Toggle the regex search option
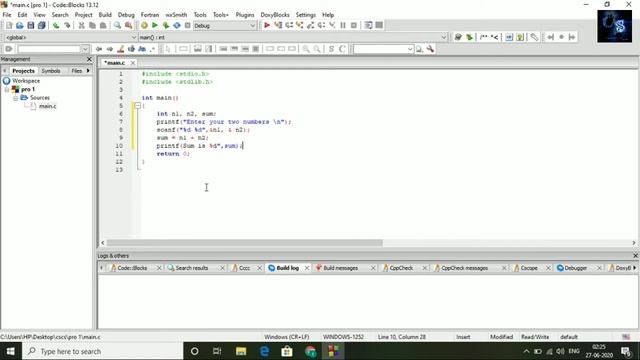 (x=153, y=49)
